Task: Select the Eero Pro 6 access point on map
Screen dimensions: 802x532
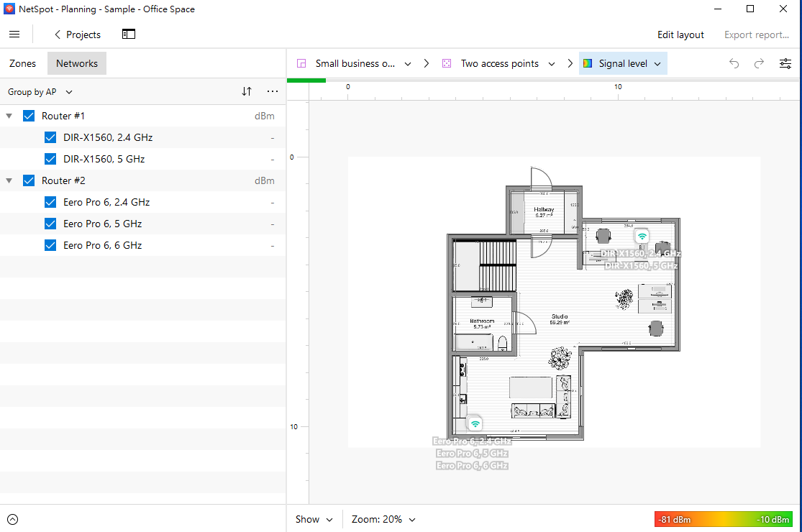Action: tap(475, 424)
